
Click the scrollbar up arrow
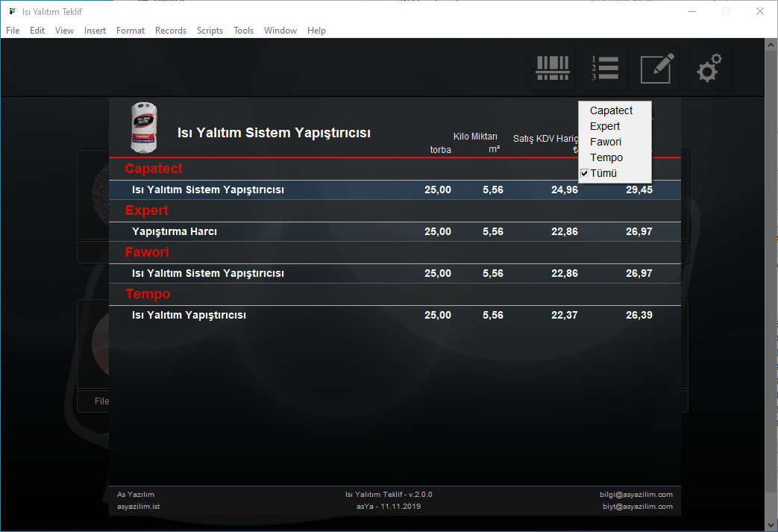(x=771, y=45)
